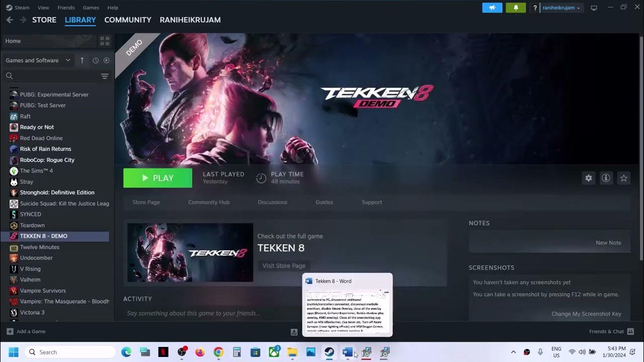Open Guides link
This screenshot has height=362, width=644.
tap(324, 202)
